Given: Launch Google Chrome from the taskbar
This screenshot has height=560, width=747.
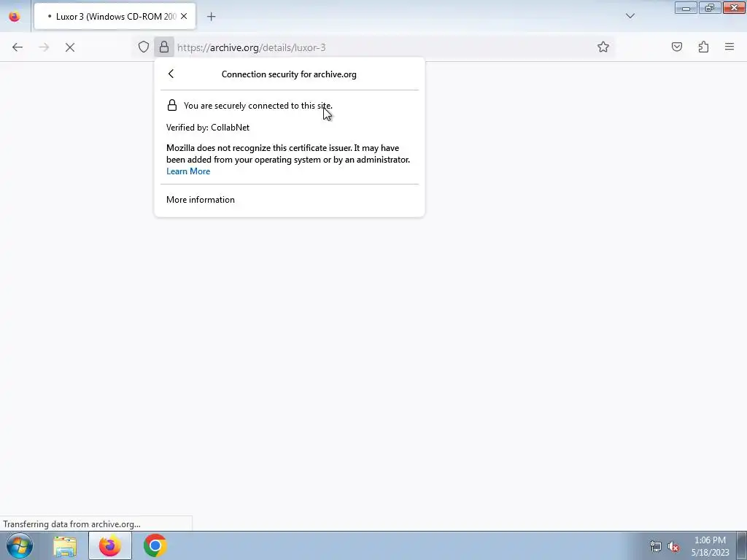Looking at the screenshot, I should point(155,545).
